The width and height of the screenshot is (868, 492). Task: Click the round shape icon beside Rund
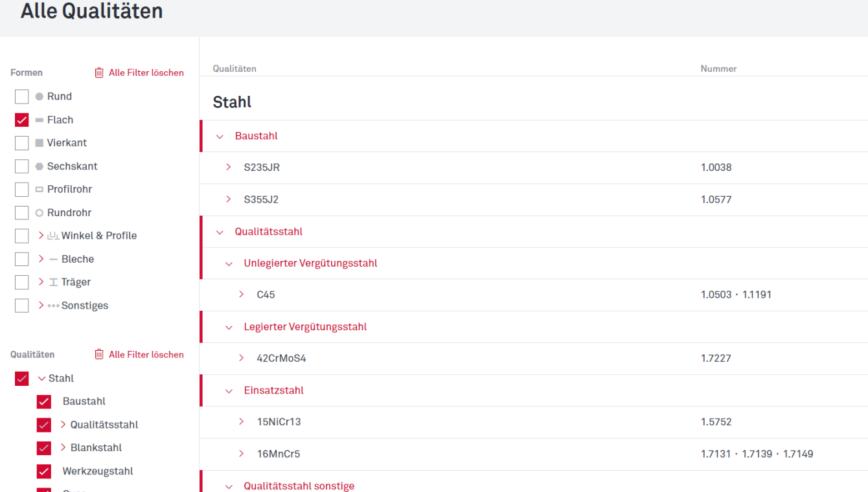point(40,96)
